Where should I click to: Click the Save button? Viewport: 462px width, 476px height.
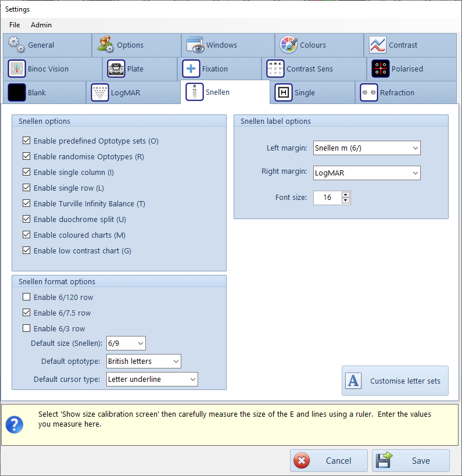tap(411, 460)
